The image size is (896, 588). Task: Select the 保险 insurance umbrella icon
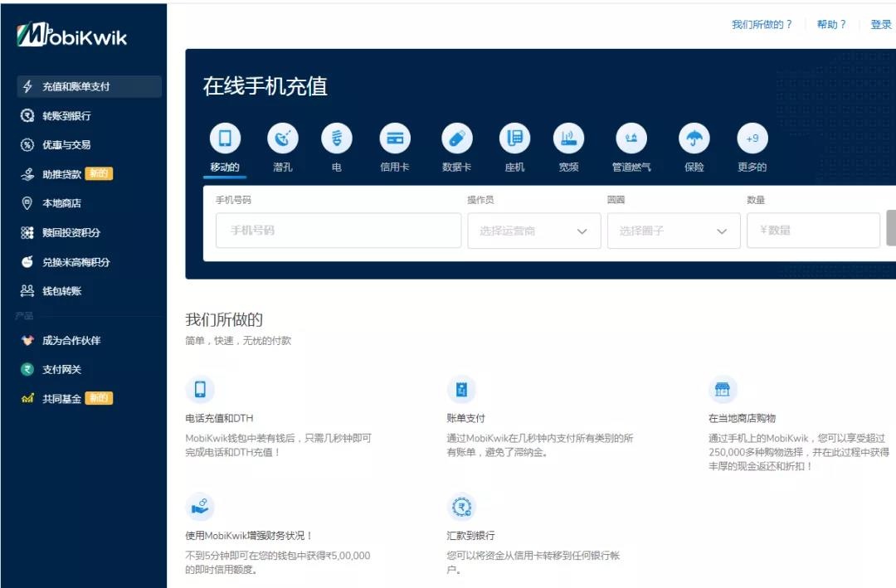pos(694,138)
